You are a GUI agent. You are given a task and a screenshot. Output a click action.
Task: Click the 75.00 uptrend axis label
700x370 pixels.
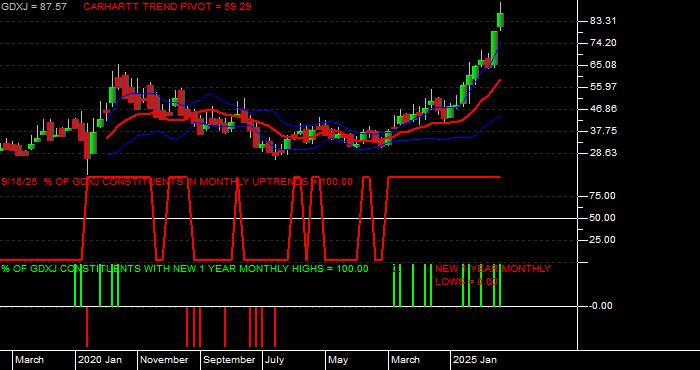point(603,196)
